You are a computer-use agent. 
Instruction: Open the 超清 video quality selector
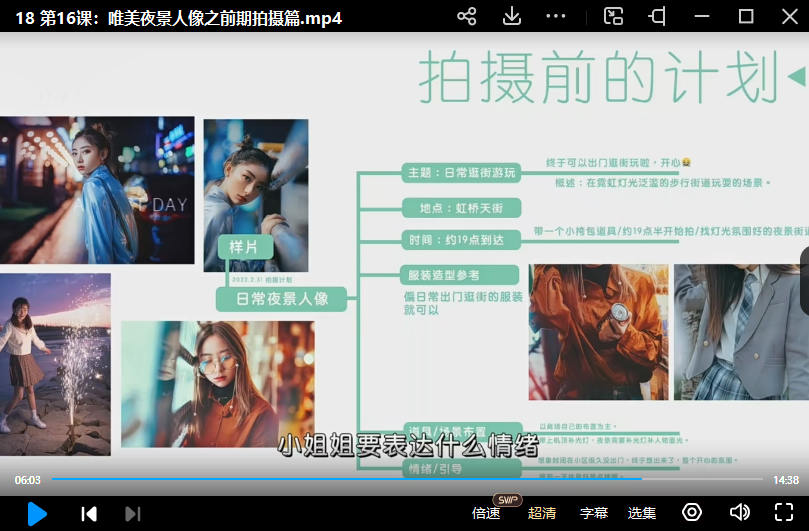coord(542,513)
